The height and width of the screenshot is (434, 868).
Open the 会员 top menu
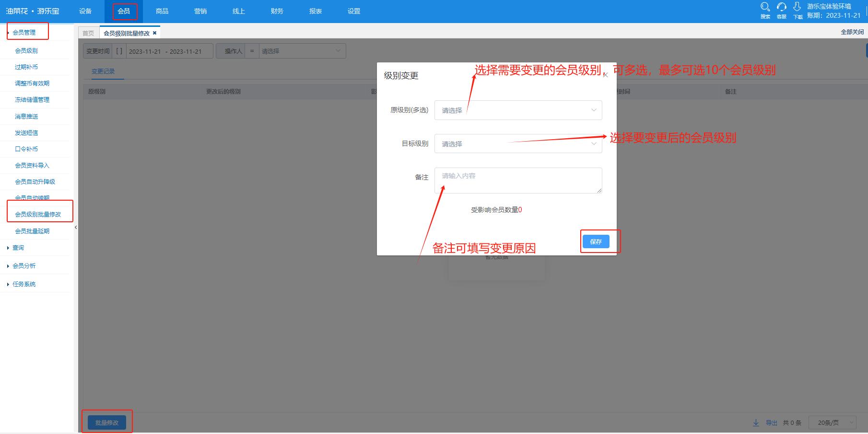(124, 11)
